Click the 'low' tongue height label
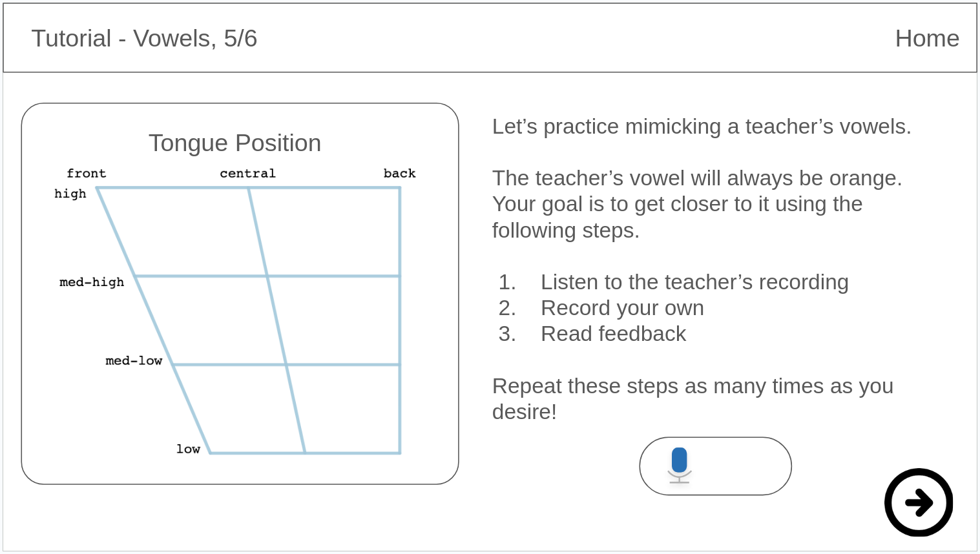The width and height of the screenshot is (980, 554). coord(188,449)
